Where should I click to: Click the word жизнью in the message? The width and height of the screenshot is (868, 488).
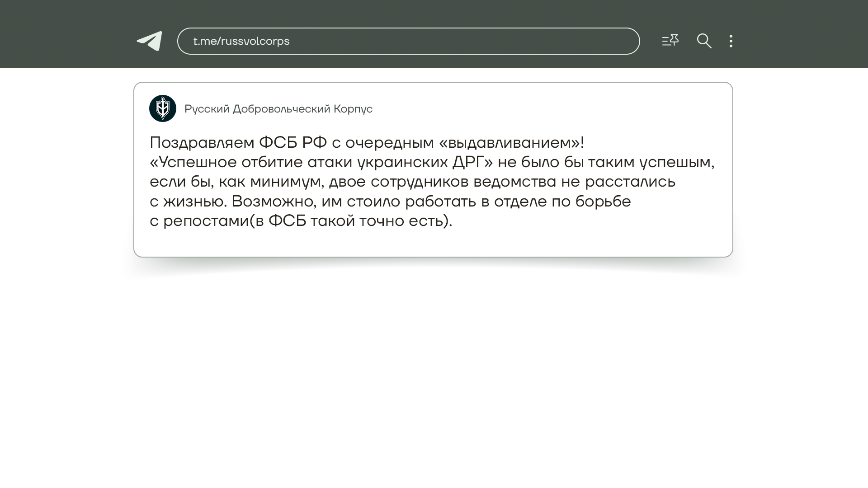click(194, 202)
